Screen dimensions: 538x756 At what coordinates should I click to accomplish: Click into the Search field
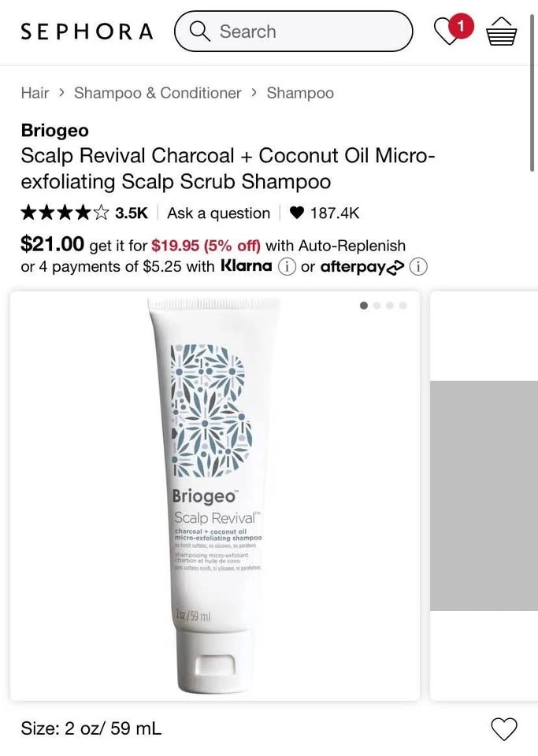[294, 31]
